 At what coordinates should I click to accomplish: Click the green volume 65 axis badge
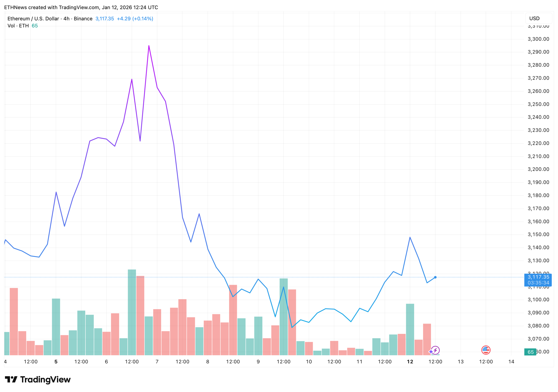pos(530,352)
